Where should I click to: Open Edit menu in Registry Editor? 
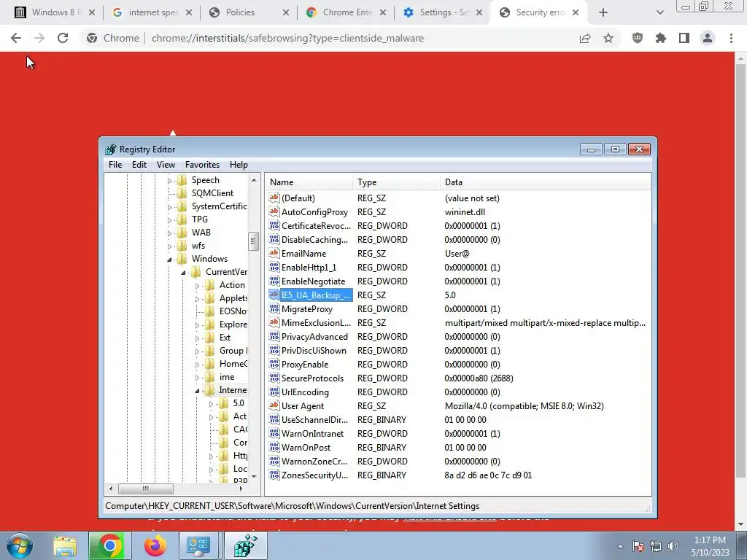[x=139, y=165]
